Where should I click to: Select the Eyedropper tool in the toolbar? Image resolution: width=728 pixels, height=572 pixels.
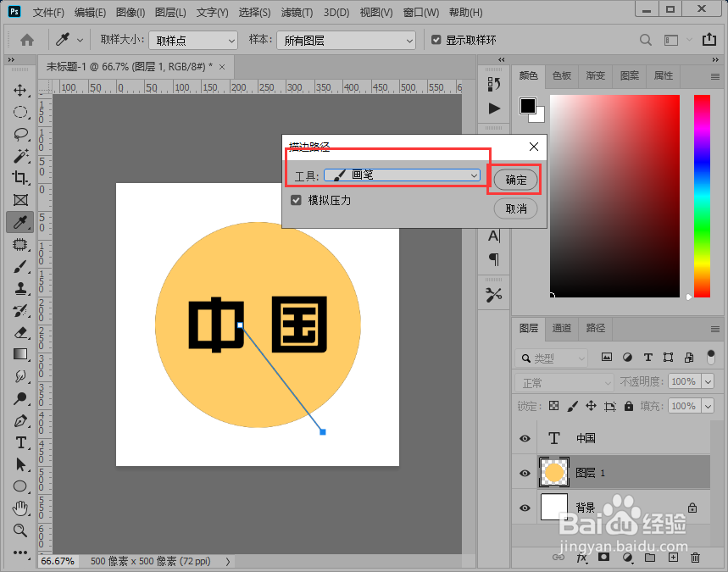[19, 222]
